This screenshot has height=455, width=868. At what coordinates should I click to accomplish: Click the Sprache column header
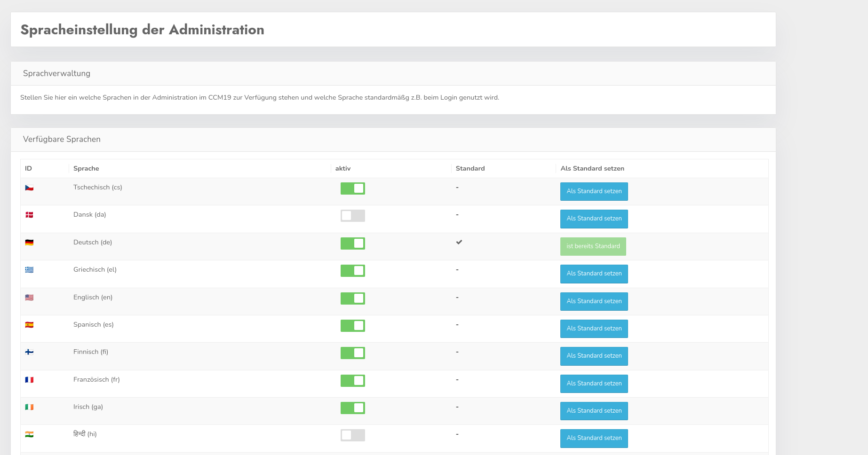pos(86,168)
